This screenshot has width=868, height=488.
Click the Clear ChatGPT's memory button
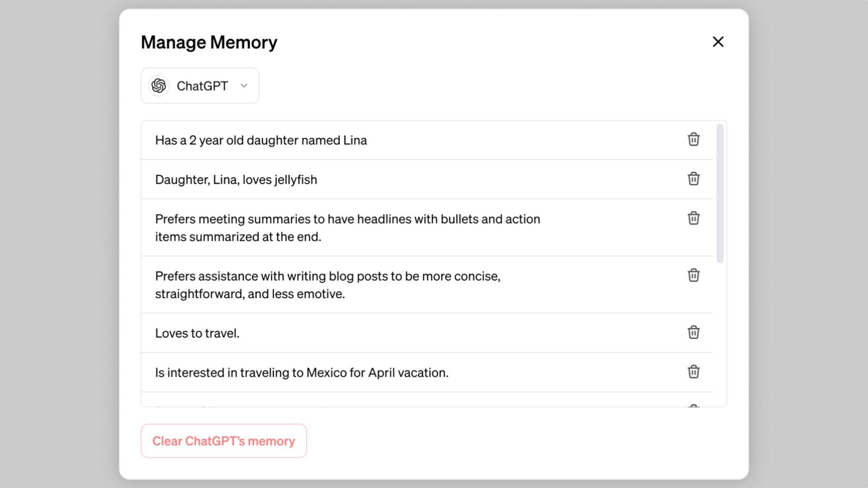[x=224, y=441]
